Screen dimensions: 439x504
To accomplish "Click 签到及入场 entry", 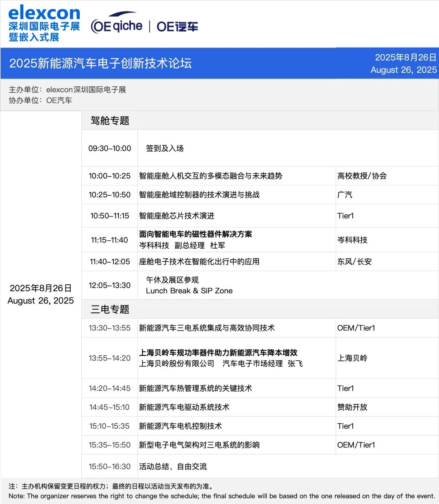I will tap(165, 148).
